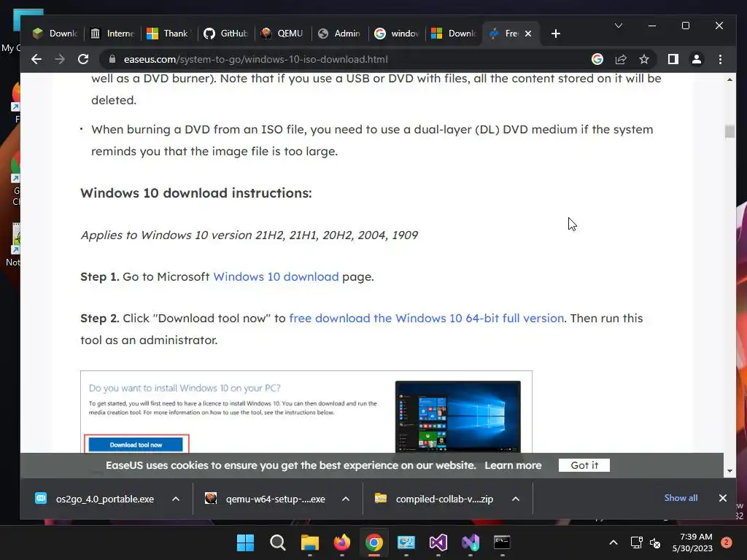The height and width of the screenshot is (560, 747).
Task: Bookmark this page with the star
Action: tap(644, 59)
